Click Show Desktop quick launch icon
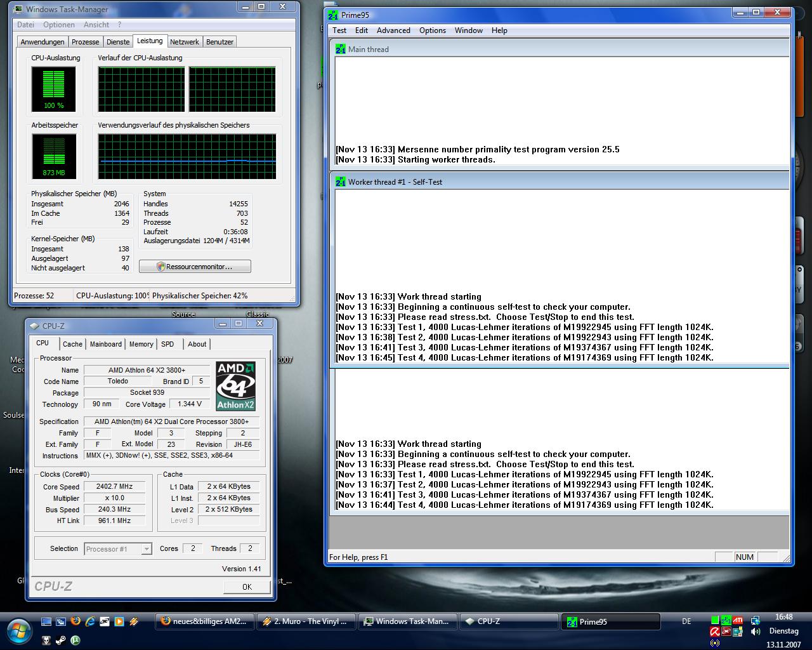 coord(46,621)
